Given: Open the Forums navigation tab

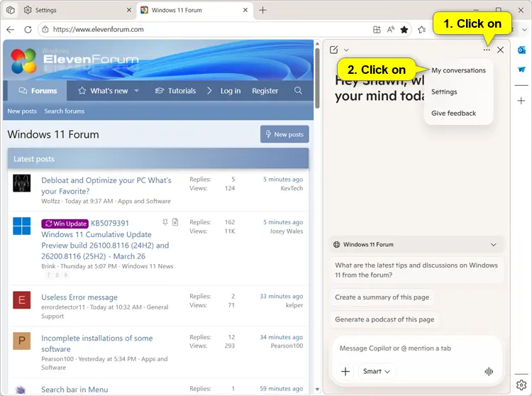Looking at the screenshot, I should click(38, 91).
